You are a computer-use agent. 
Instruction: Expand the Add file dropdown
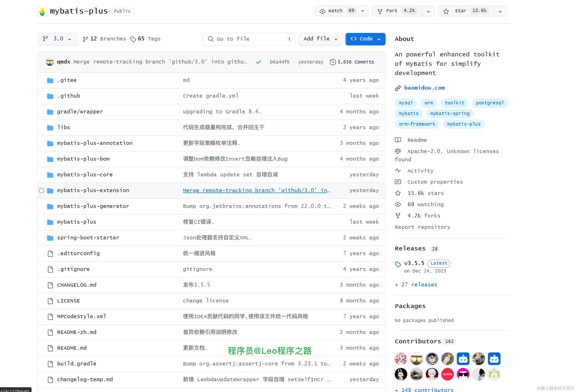pyautogui.click(x=320, y=39)
